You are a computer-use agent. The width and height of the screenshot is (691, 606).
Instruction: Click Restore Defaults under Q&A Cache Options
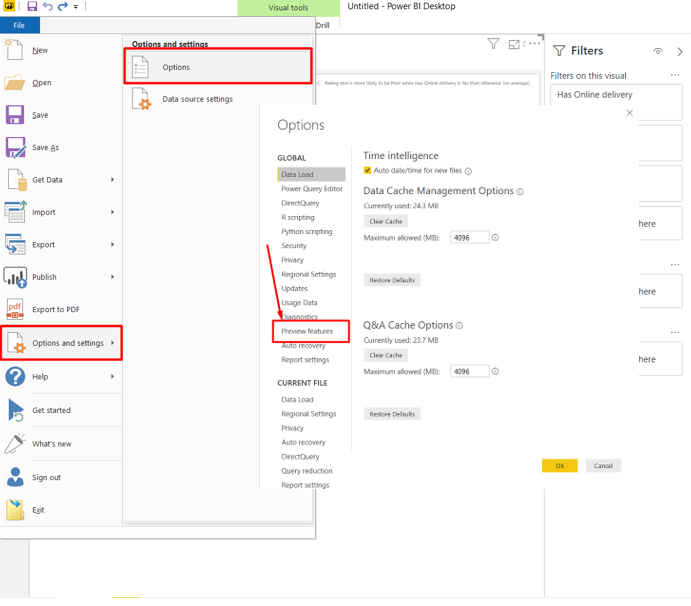(392, 414)
